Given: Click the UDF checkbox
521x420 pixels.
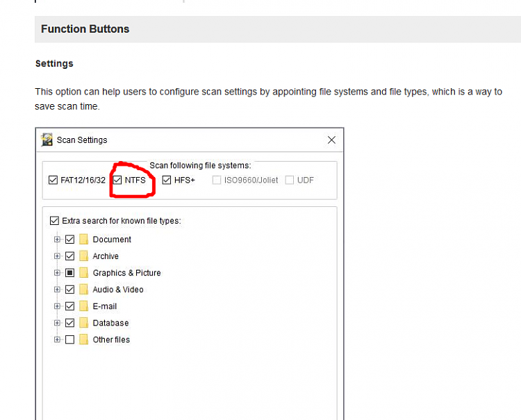Looking at the screenshot, I should click(x=290, y=180).
